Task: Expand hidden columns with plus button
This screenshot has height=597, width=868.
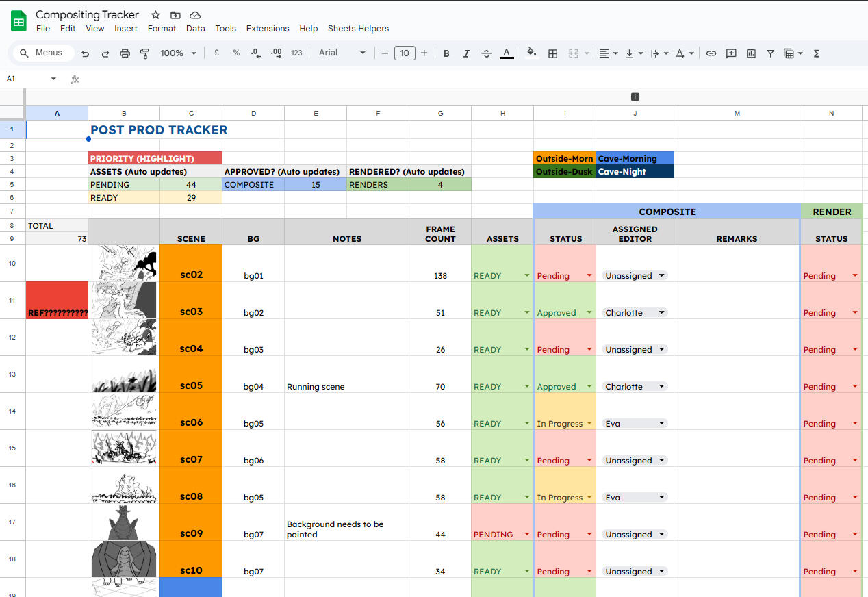Action: (635, 97)
